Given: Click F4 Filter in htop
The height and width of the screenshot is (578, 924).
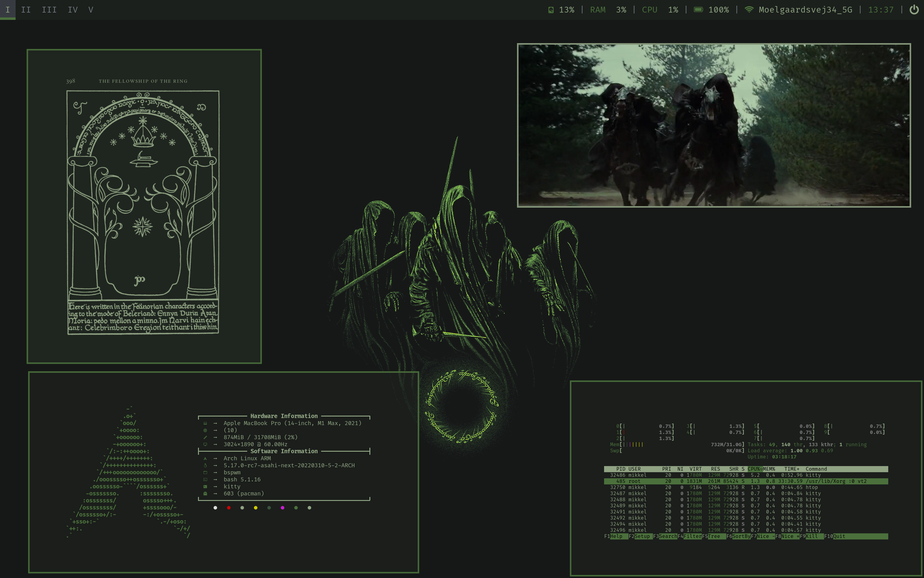Looking at the screenshot, I should click(689, 536).
